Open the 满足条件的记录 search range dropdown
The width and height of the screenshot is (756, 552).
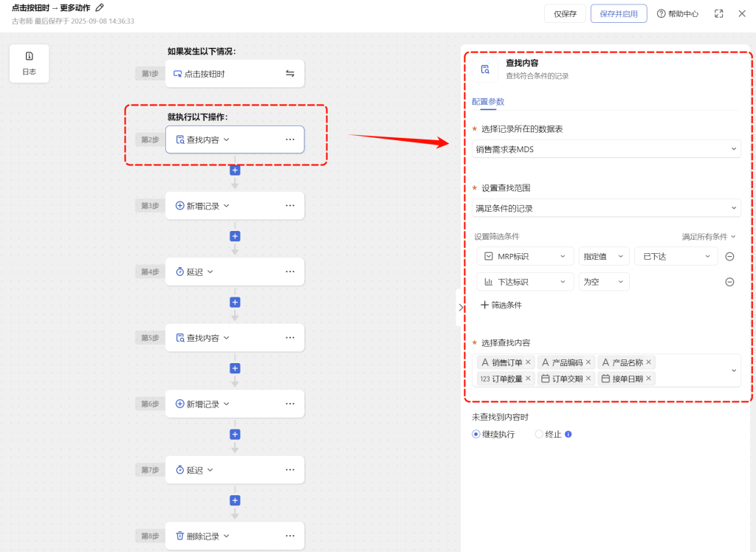pos(606,208)
